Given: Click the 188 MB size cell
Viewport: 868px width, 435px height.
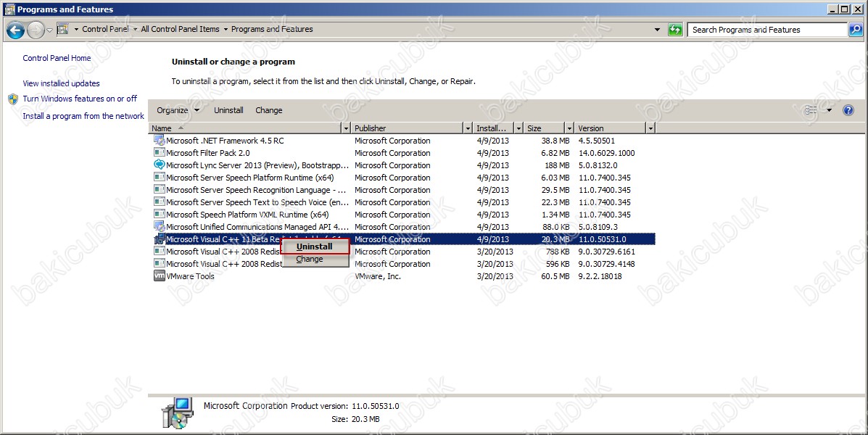Looking at the screenshot, I should click(x=557, y=165).
